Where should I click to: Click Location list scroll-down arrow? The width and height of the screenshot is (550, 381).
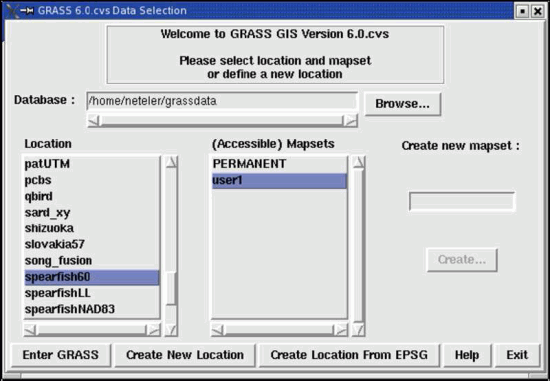[x=172, y=330]
